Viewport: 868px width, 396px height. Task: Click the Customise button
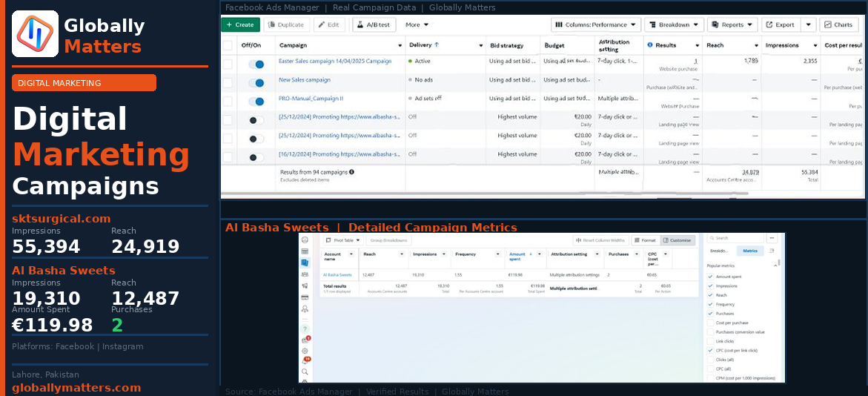tap(677, 240)
